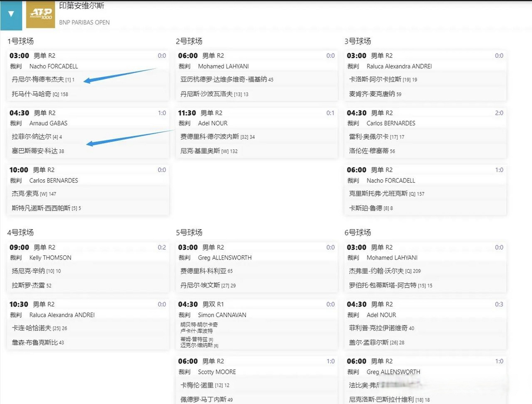Click the 0:3 score on court 6
This screenshot has height=404, width=532.
click(x=499, y=304)
